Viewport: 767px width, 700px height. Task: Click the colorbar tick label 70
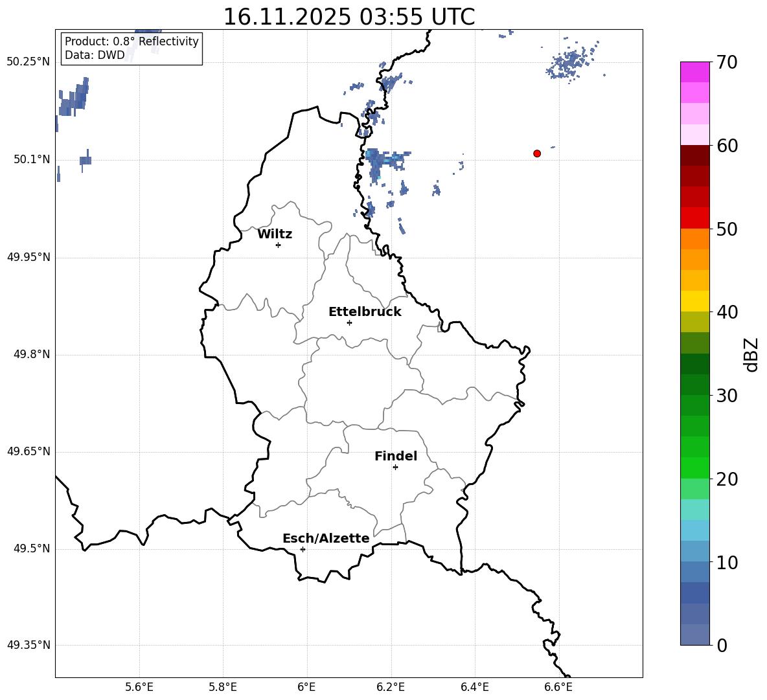tap(727, 62)
